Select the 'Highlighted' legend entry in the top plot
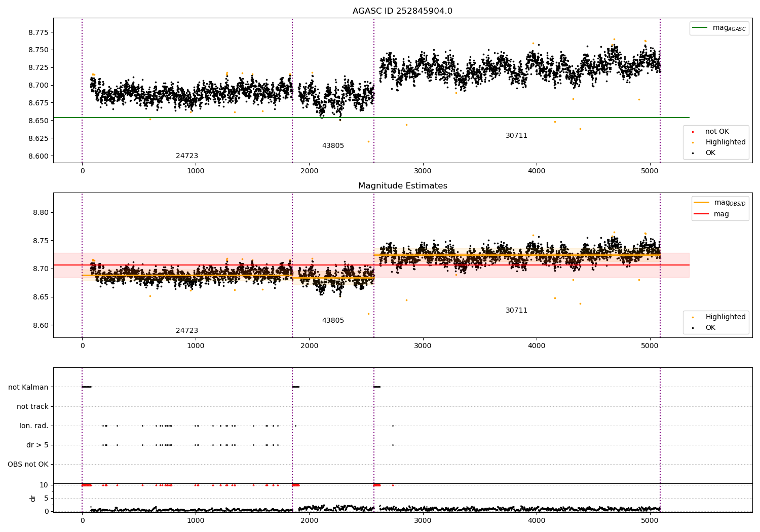Viewport: 760px width, 532px height. [726, 142]
